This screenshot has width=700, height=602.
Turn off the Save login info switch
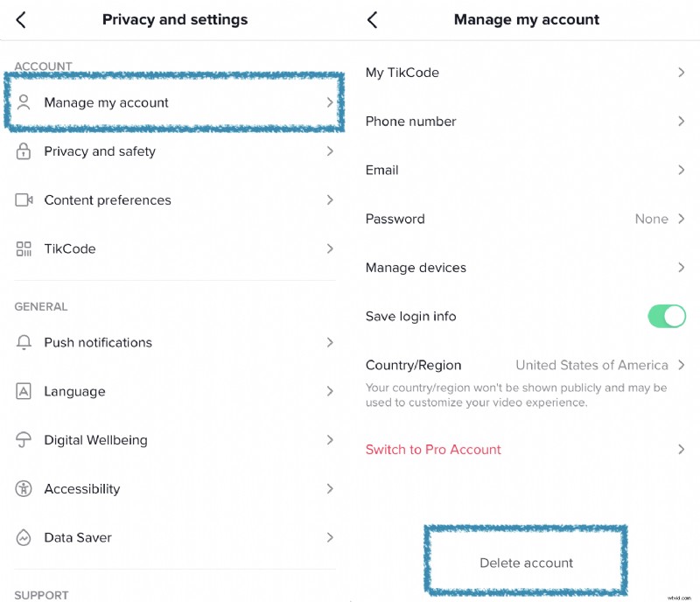point(667,316)
